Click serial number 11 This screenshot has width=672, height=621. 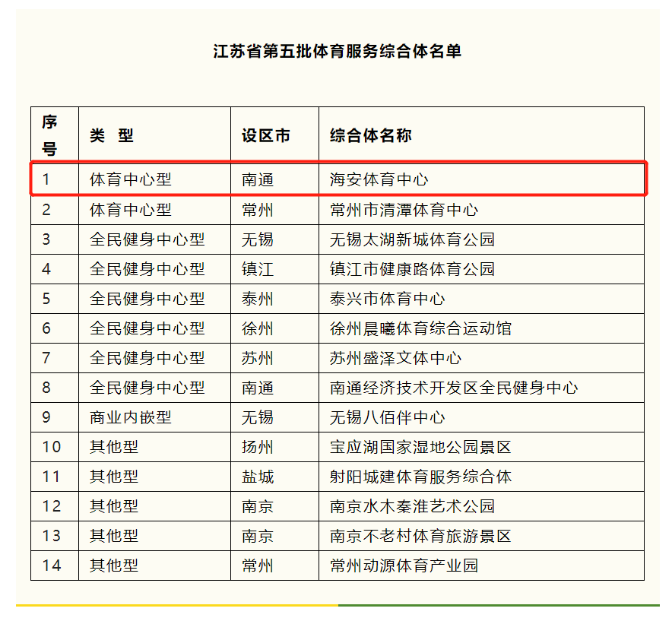coord(51,476)
